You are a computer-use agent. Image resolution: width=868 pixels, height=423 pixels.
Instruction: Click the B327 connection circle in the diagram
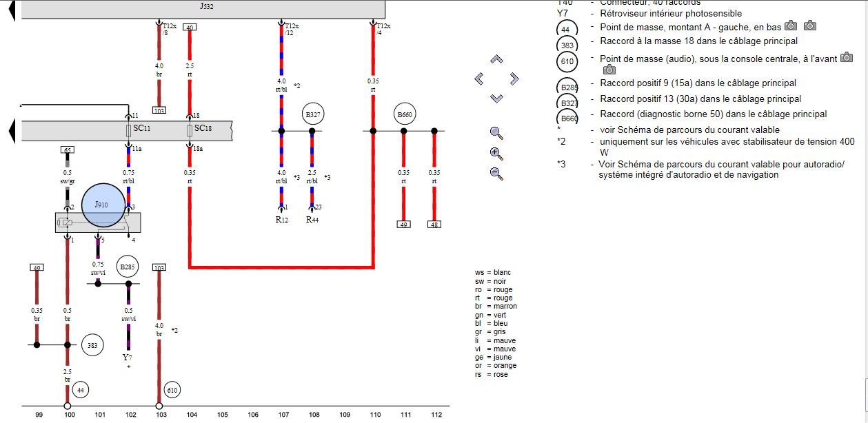tap(314, 114)
